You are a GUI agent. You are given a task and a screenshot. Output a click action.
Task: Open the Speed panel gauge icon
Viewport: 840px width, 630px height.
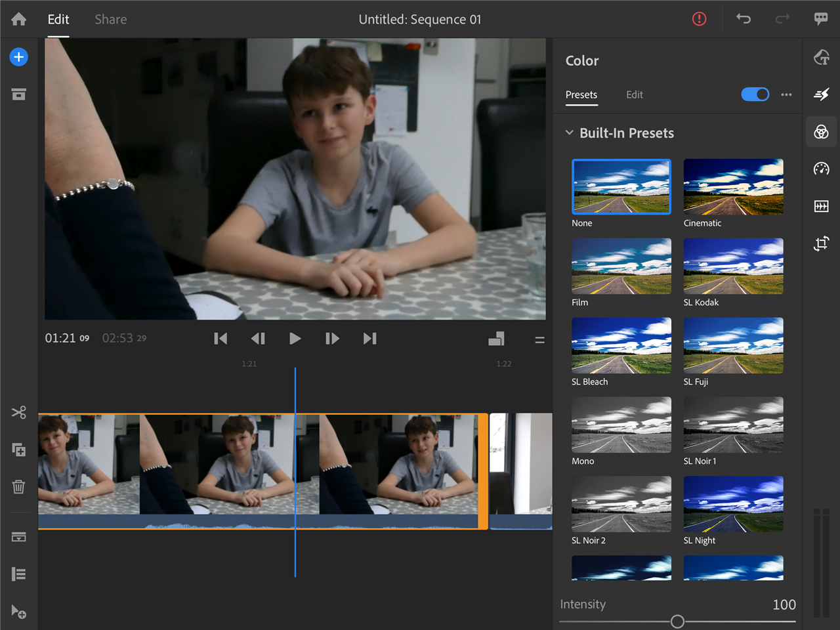click(x=821, y=169)
